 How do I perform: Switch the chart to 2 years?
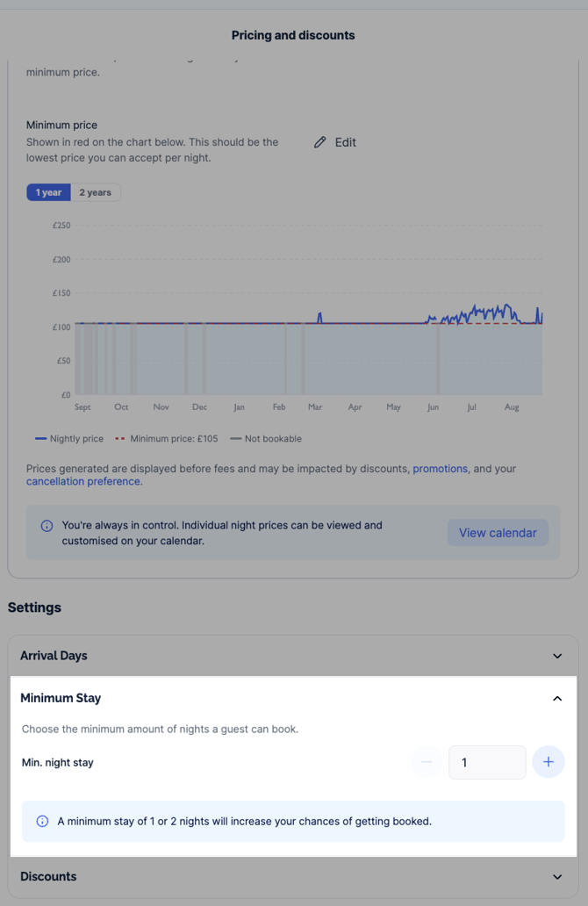tap(96, 192)
